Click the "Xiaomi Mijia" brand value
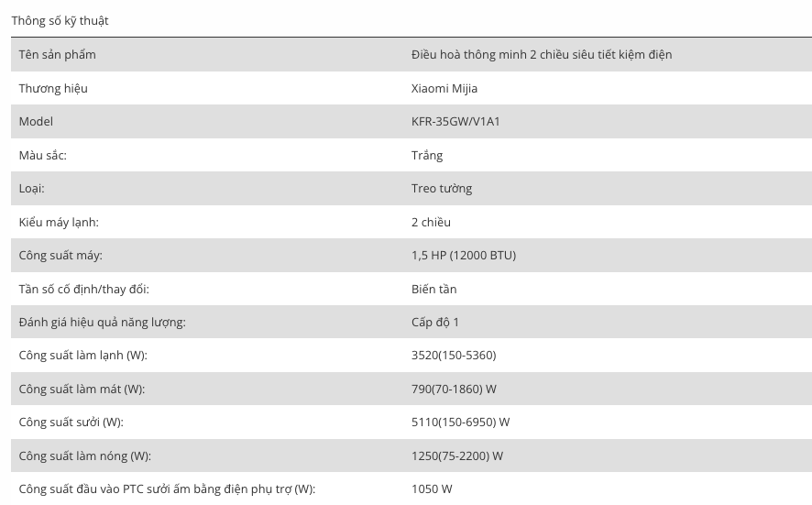812x505 pixels. click(444, 88)
